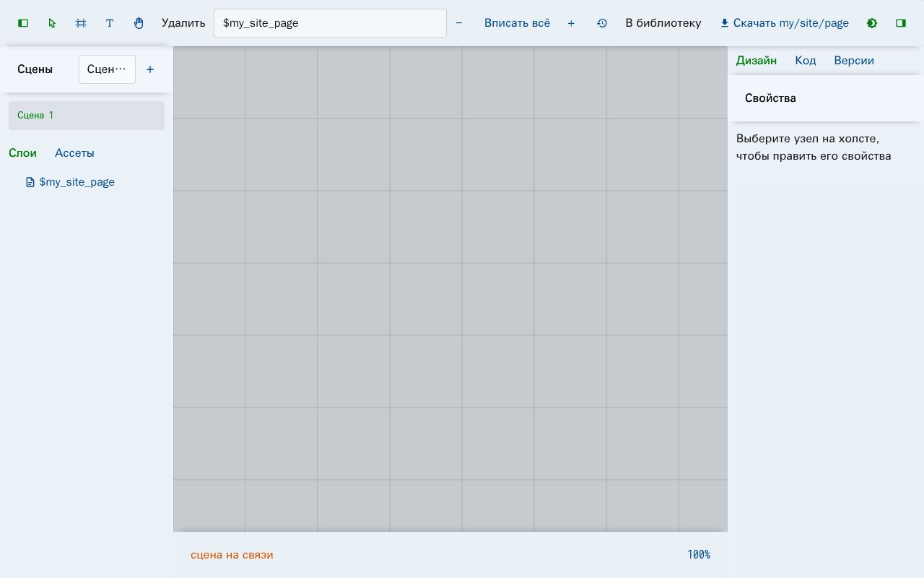Viewport: 924px width, 578px height.
Task: Switch to the Слои tab
Action: pyautogui.click(x=22, y=153)
